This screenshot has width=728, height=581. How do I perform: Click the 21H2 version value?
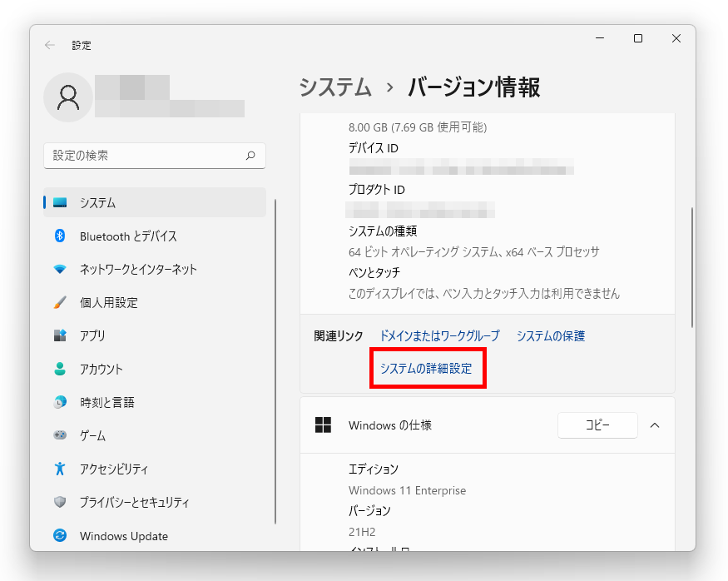coord(362,532)
